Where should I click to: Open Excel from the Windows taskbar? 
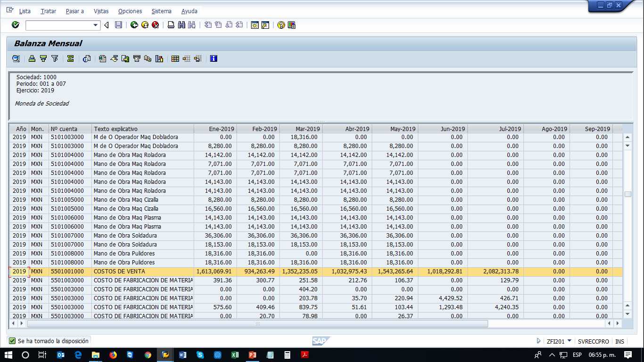pyautogui.click(x=235, y=355)
